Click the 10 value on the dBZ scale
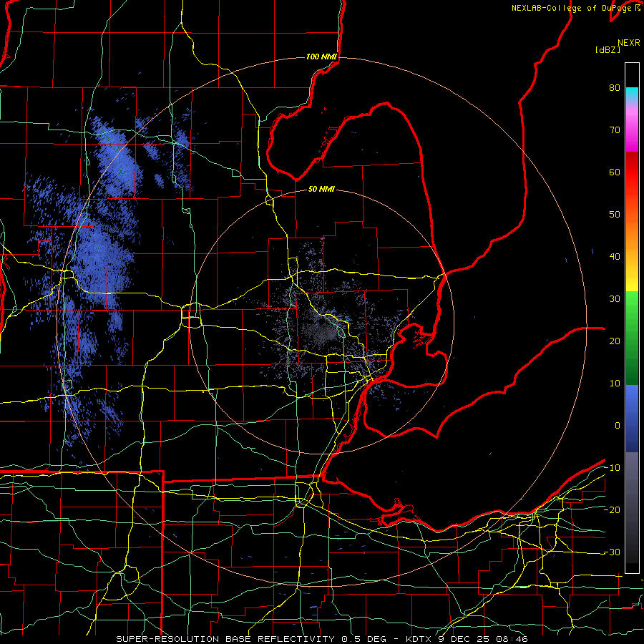The image size is (644, 644). click(615, 384)
